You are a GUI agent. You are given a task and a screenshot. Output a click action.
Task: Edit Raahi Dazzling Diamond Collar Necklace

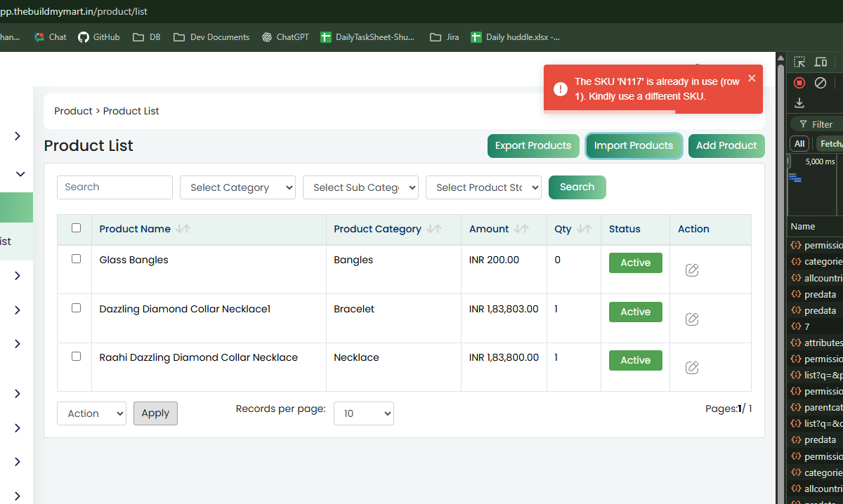(692, 367)
